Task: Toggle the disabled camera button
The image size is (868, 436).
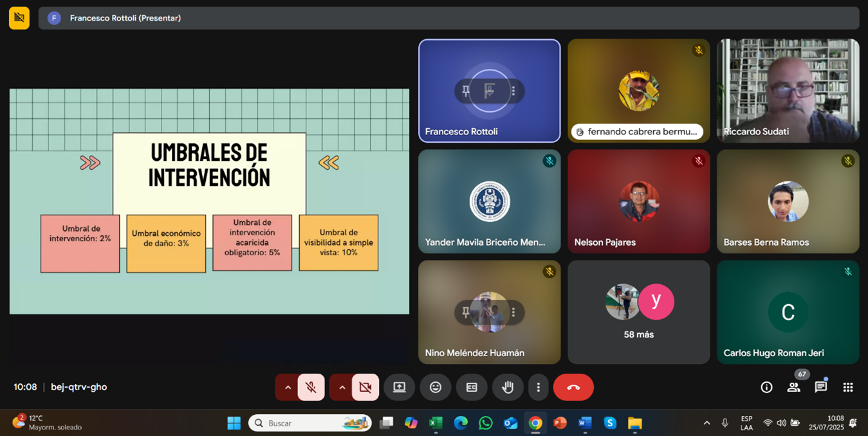Action: [365, 387]
